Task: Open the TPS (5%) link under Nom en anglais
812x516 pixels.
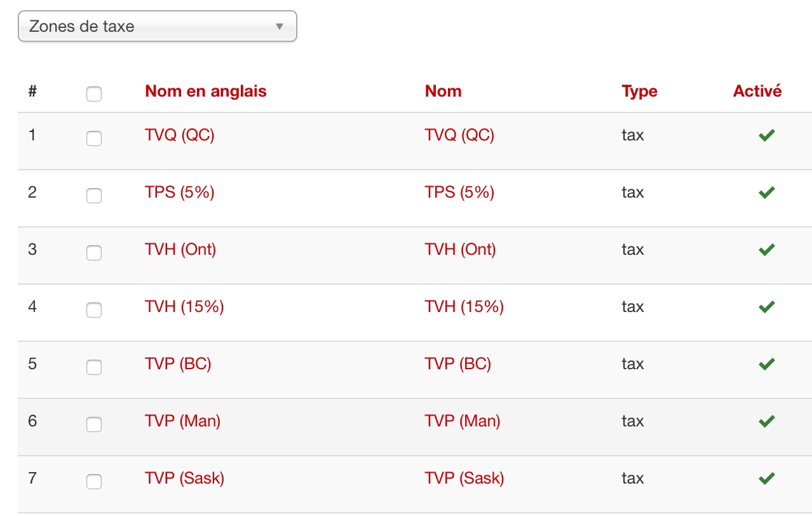Action: (x=180, y=193)
